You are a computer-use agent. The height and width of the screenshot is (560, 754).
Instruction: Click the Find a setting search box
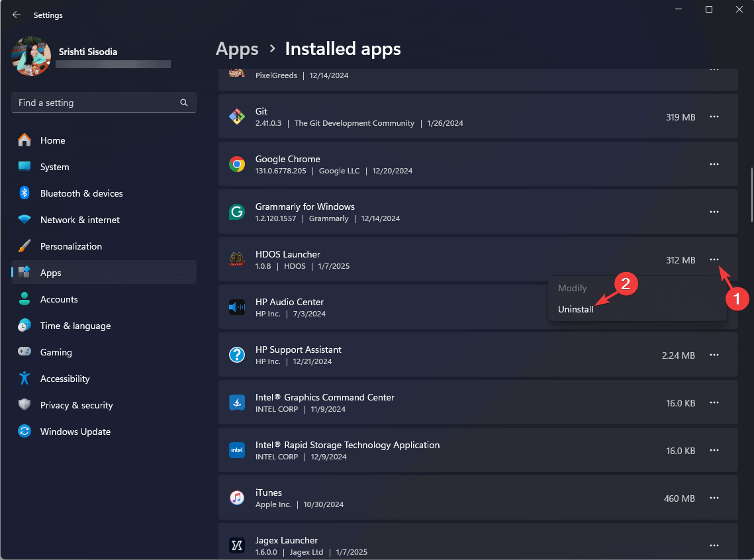click(x=104, y=103)
